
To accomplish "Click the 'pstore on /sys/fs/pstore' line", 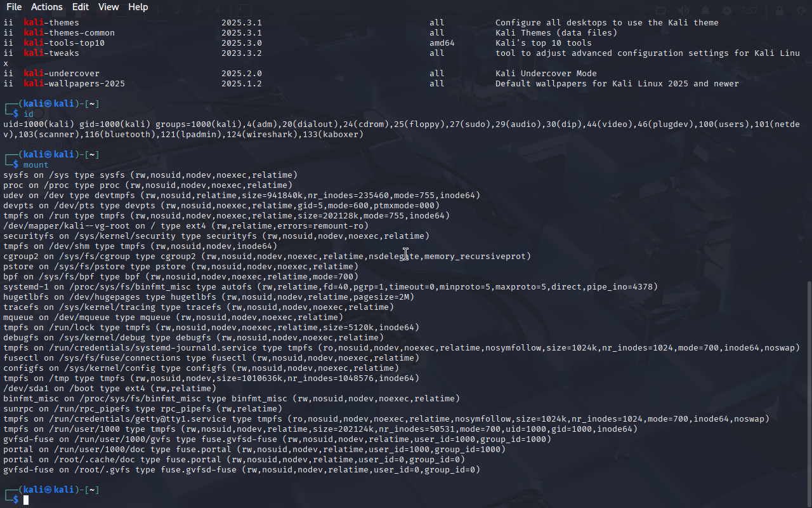I will 181,267.
